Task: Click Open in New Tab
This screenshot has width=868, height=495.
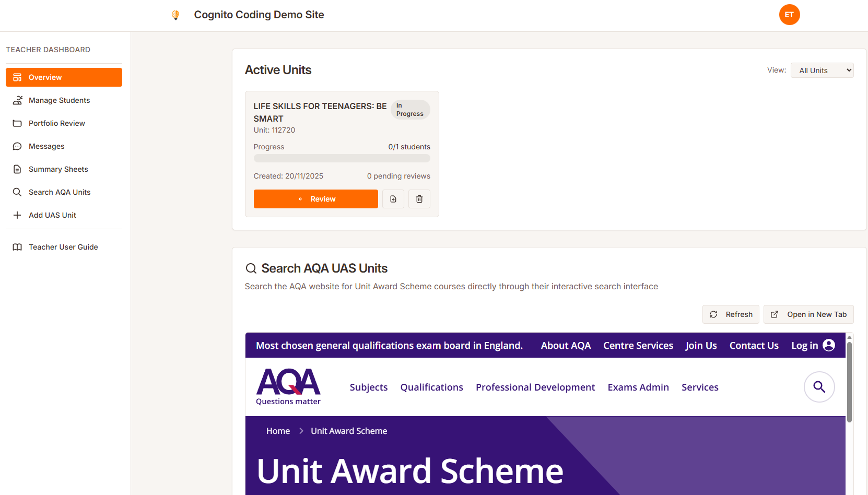Action: [808, 314]
